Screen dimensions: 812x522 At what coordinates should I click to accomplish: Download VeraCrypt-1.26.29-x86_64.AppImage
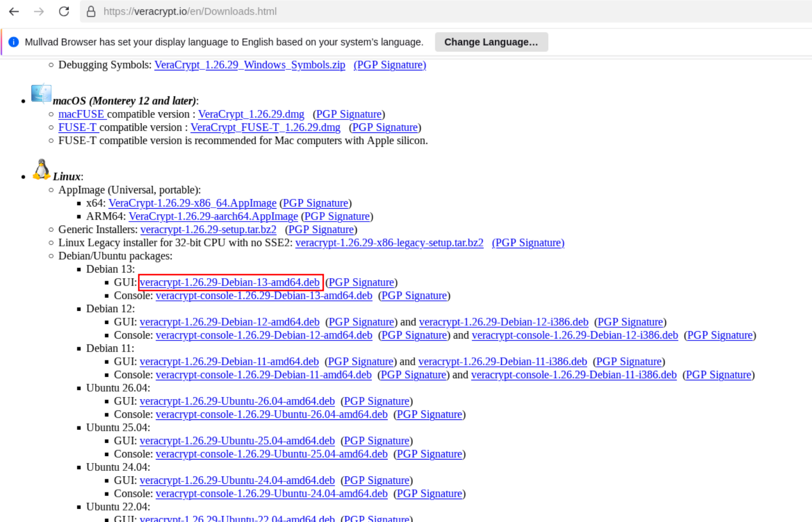coord(192,203)
